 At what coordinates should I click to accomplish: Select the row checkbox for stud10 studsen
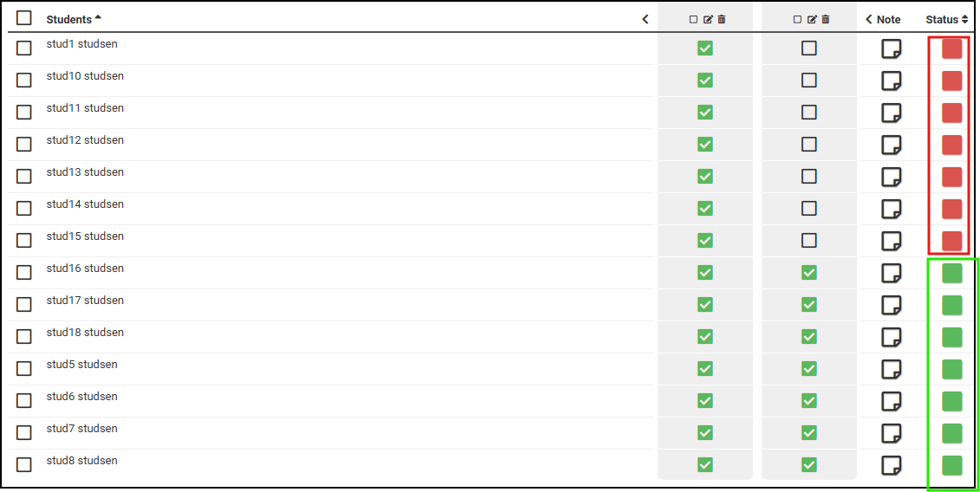[24, 80]
